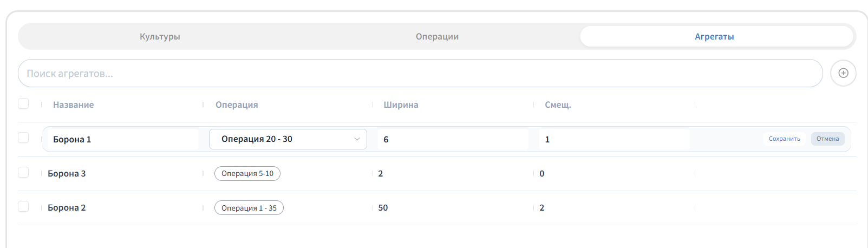Click the Операция 1 - 35 tag
The image size is (868, 248).
249,208
